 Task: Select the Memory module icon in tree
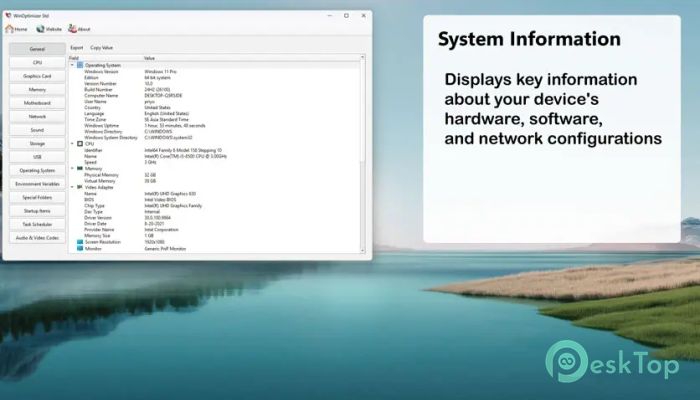(x=80, y=169)
